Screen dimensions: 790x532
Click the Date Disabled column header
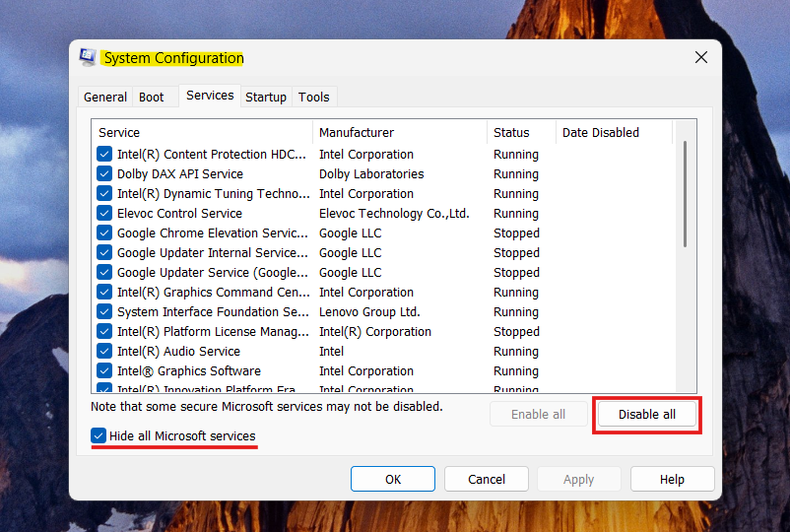(612, 132)
